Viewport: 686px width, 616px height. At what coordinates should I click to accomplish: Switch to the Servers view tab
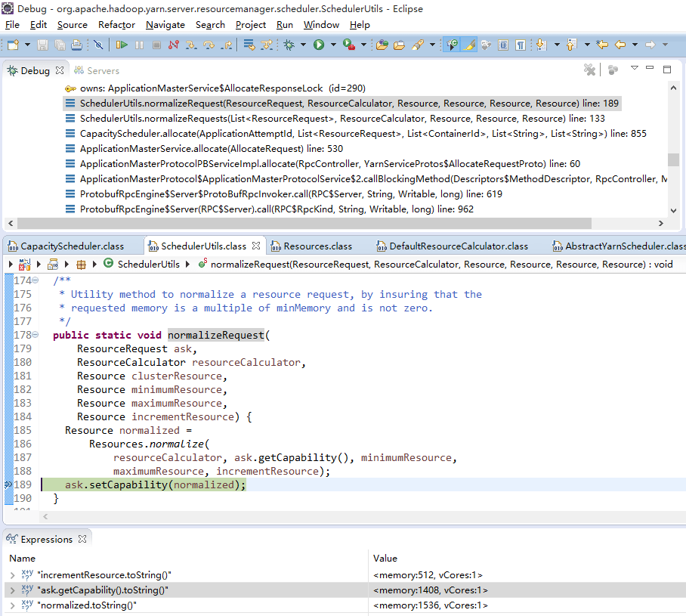pos(96,70)
